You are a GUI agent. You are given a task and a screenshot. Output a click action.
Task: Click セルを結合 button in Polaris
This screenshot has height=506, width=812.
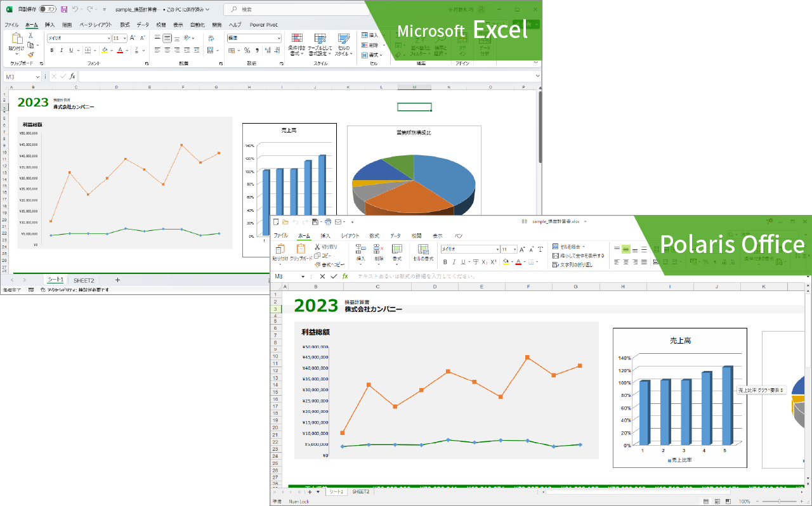(x=568, y=247)
